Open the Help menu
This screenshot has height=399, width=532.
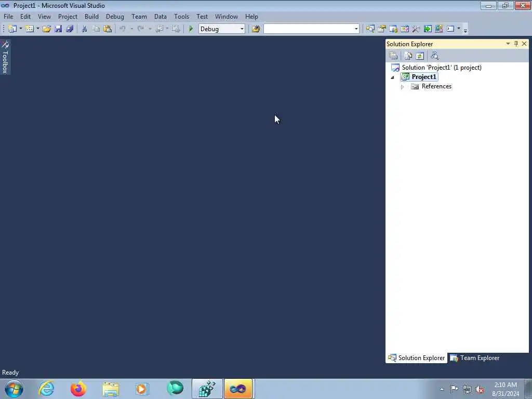click(x=251, y=17)
